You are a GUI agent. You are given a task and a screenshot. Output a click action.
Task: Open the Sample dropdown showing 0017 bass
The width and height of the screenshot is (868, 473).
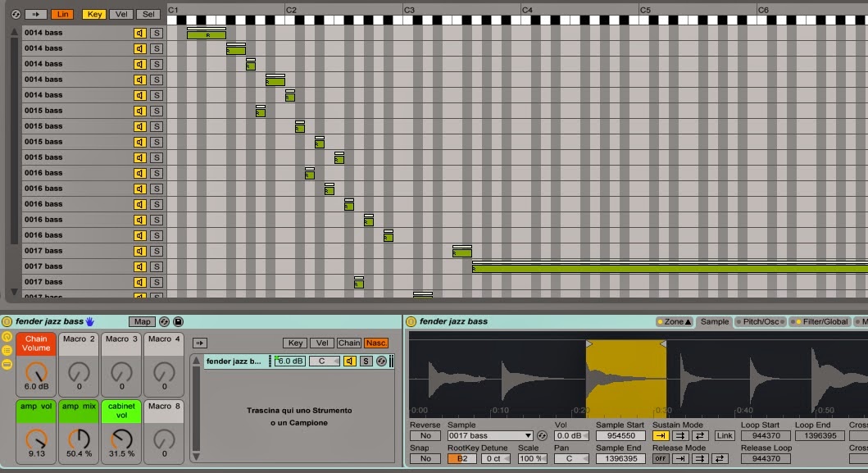tap(490, 436)
